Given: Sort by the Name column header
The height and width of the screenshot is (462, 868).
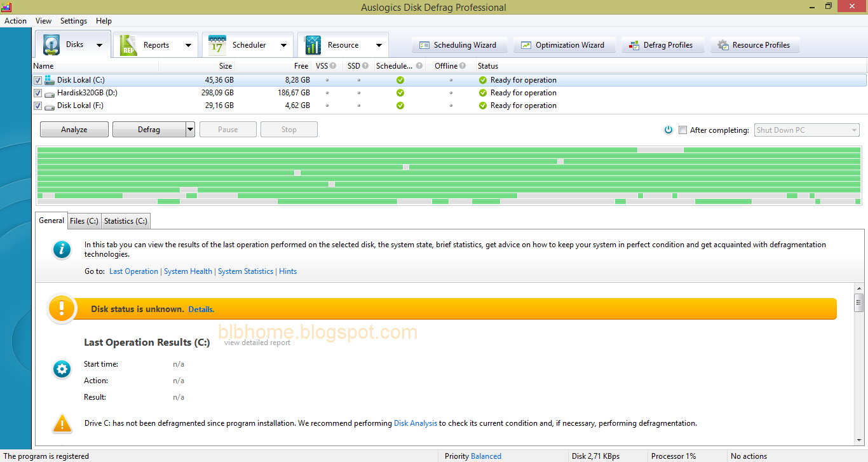Looking at the screenshot, I should tap(95, 65).
